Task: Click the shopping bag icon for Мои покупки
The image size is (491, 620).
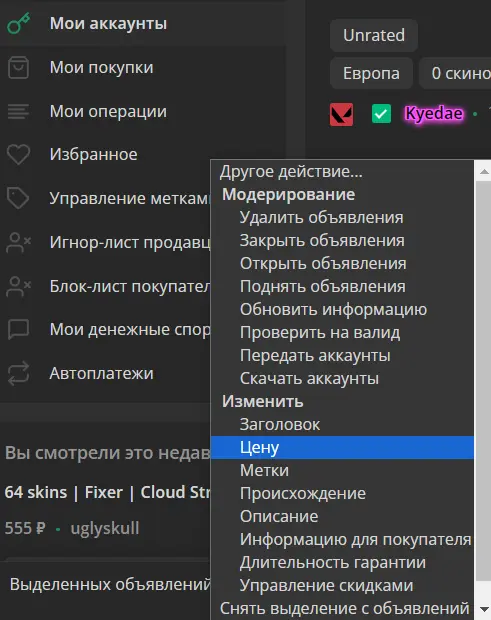Action: click(18, 68)
